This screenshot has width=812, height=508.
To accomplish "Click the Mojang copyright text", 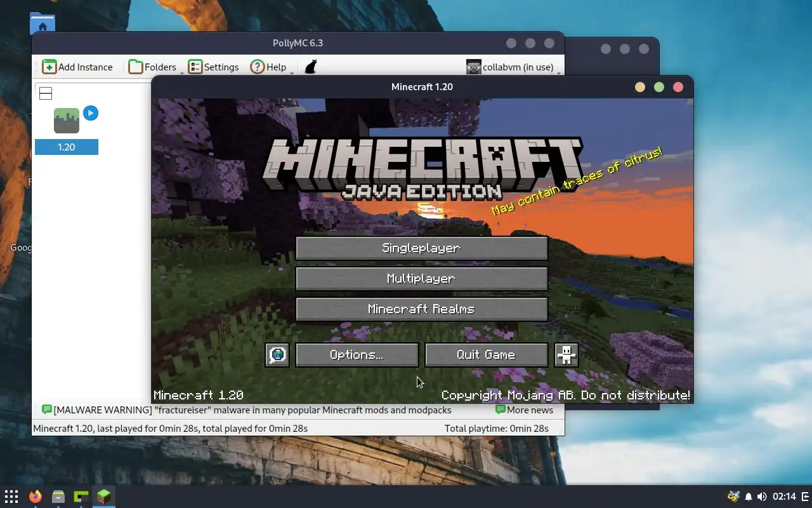I will (x=566, y=396).
